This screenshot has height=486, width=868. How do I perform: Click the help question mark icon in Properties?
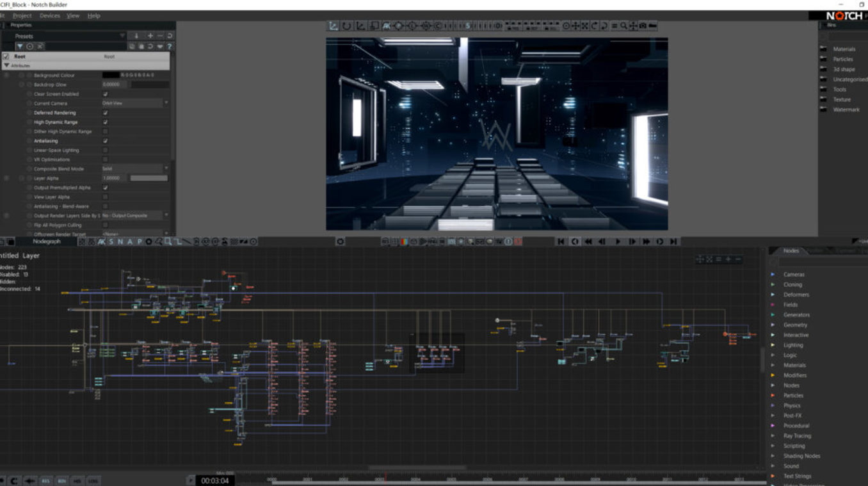(169, 47)
